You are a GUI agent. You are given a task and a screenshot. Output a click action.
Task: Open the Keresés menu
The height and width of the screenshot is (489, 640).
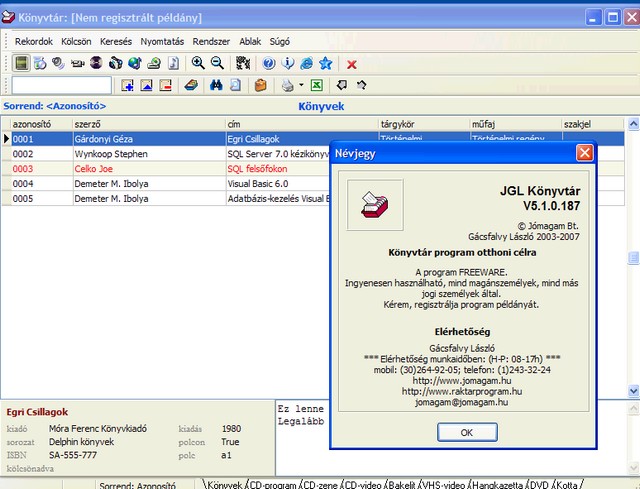coord(116,42)
